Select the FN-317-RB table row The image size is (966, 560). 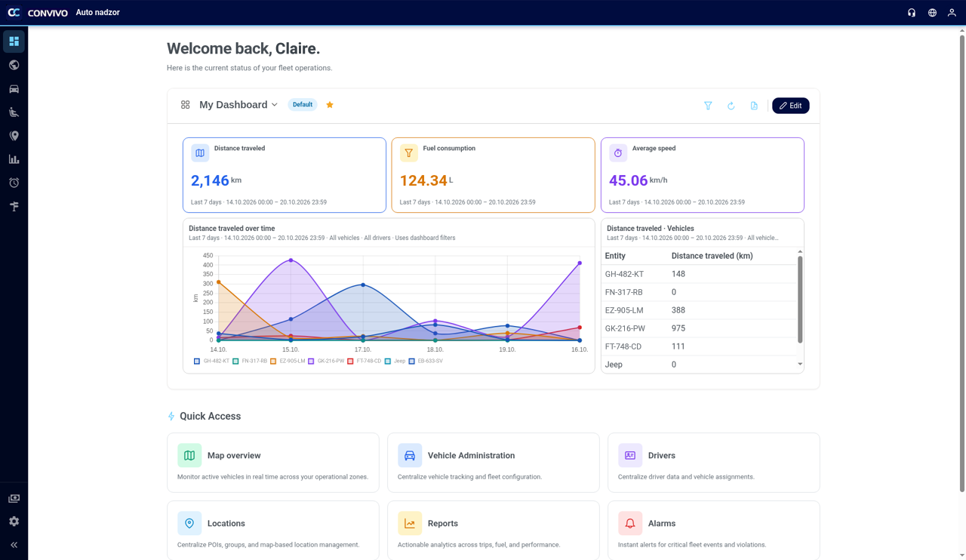699,292
